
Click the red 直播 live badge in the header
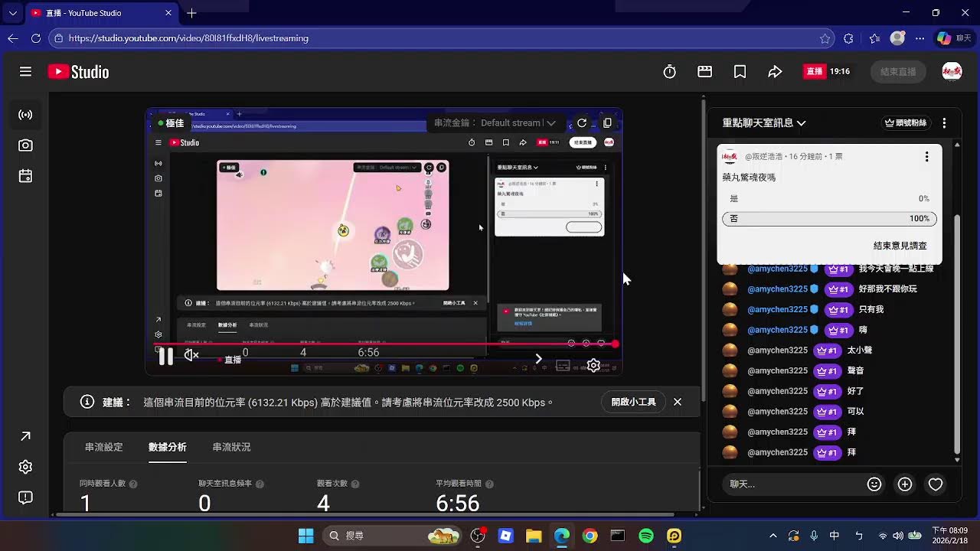tap(814, 71)
